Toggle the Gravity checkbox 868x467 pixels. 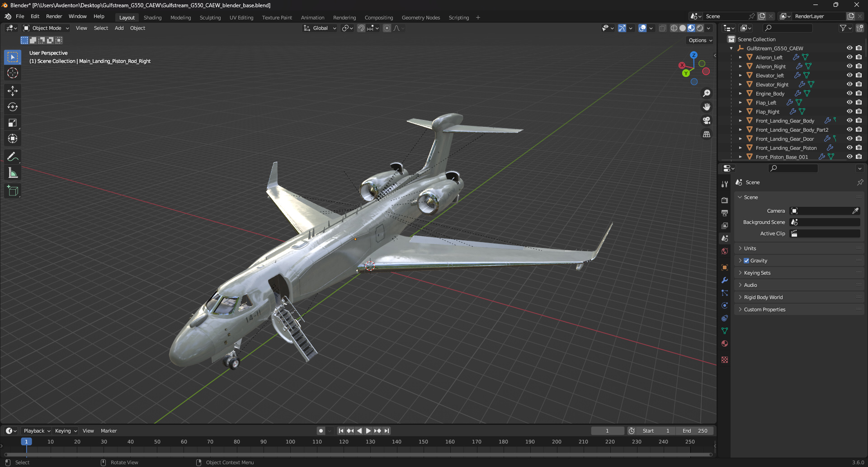pyautogui.click(x=746, y=261)
